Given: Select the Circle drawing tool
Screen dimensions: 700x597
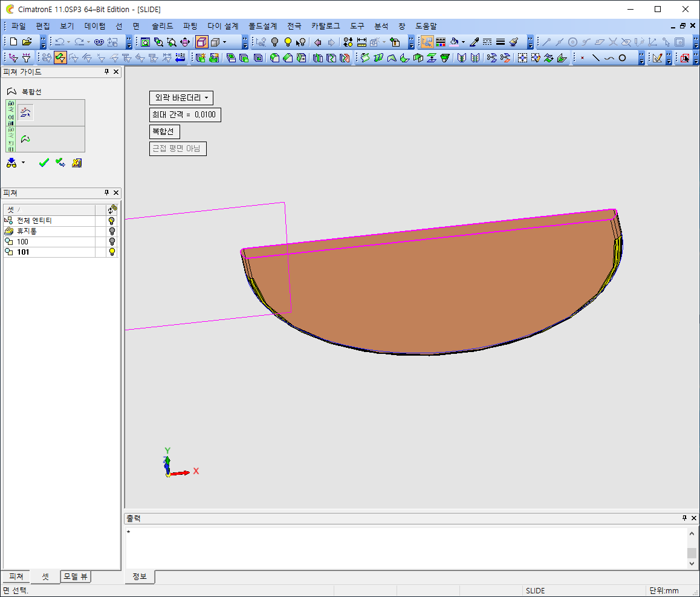Looking at the screenshot, I should tap(622, 57).
